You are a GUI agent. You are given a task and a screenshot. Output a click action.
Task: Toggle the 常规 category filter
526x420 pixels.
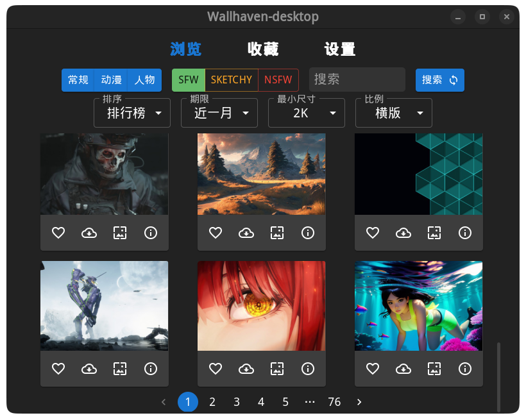point(78,80)
